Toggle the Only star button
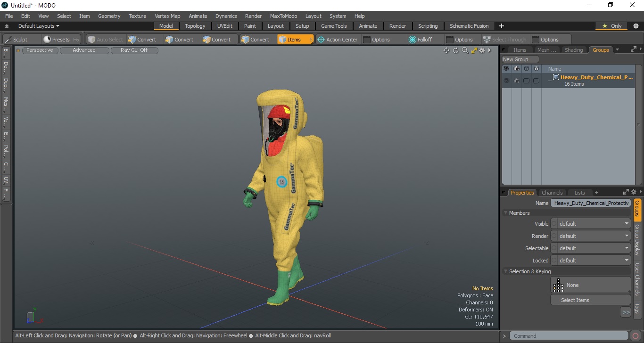 (612, 26)
